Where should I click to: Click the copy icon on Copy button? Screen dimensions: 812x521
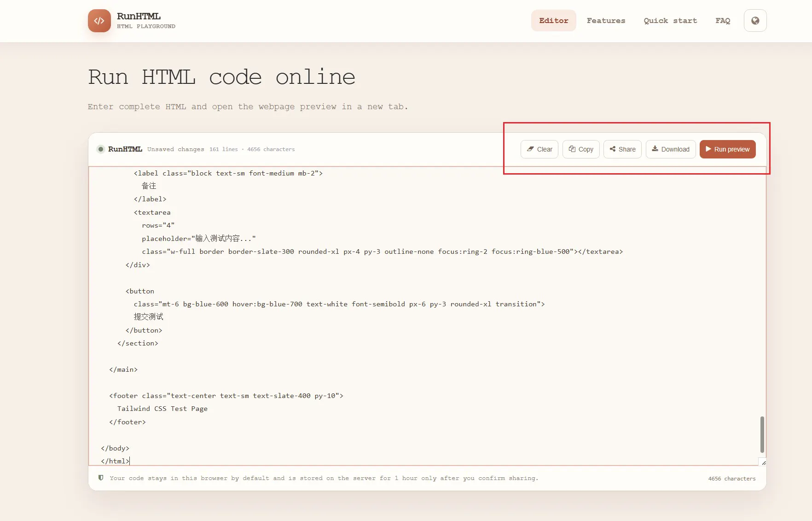572,149
